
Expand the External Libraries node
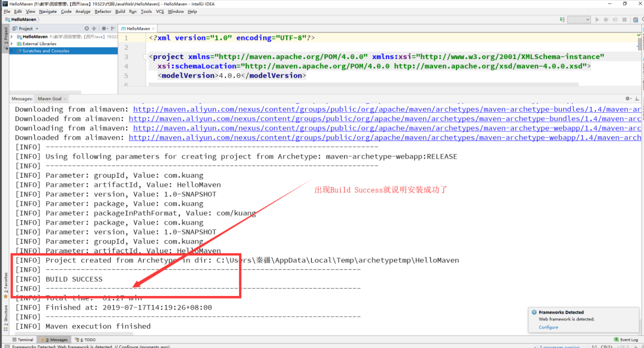pos(12,44)
